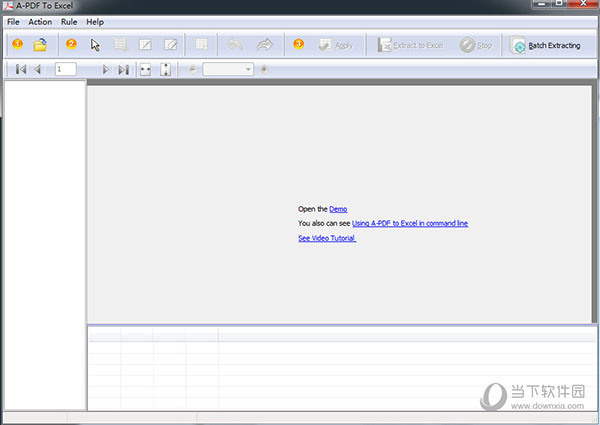Redo the last action
The image size is (600, 425).
(264, 45)
